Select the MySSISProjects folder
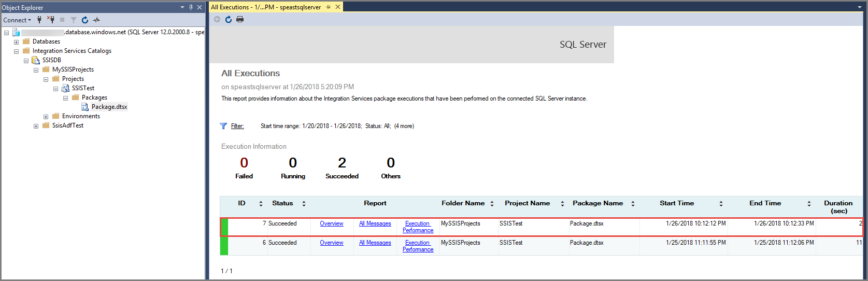 [x=73, y=69]
